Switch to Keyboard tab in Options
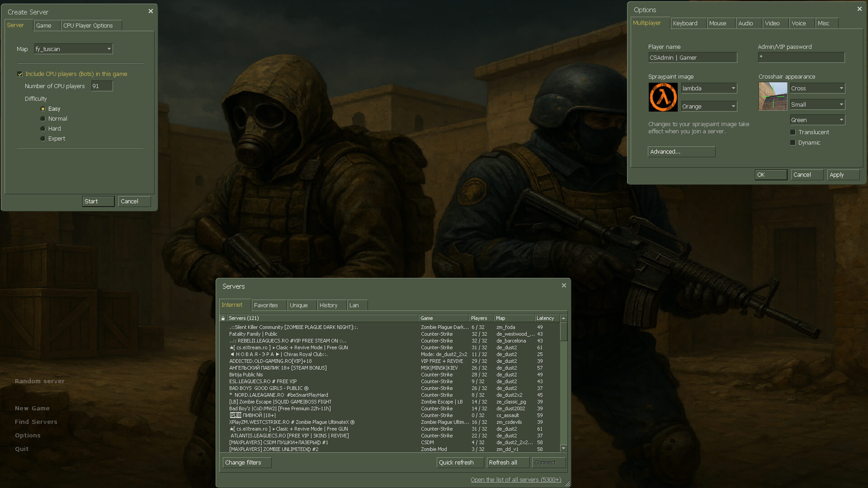 688,23
